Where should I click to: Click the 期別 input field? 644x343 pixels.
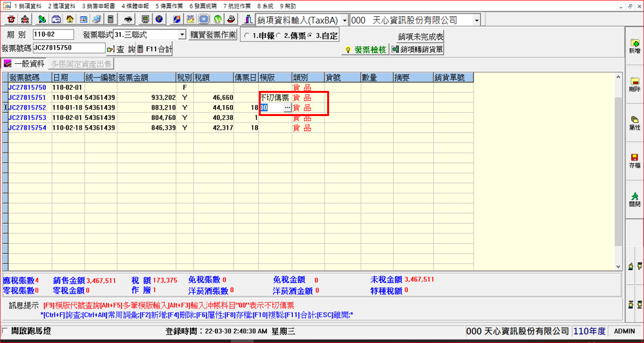[54, 35]
